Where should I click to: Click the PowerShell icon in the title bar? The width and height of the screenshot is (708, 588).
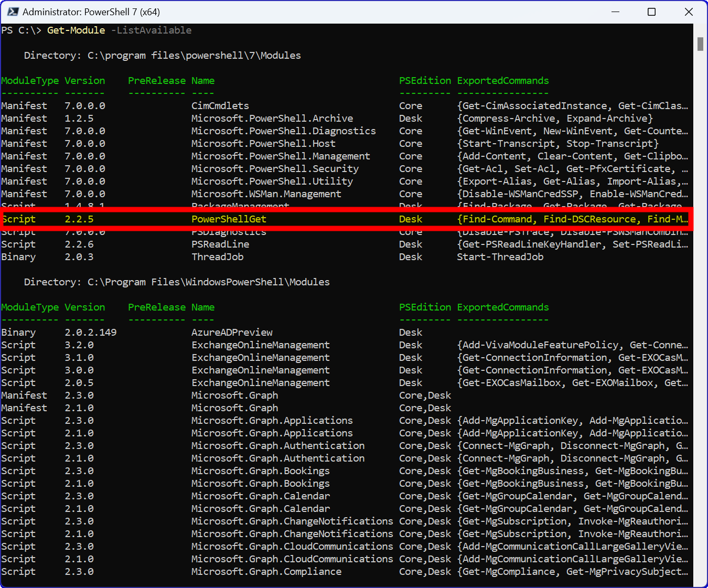point(13,12)
